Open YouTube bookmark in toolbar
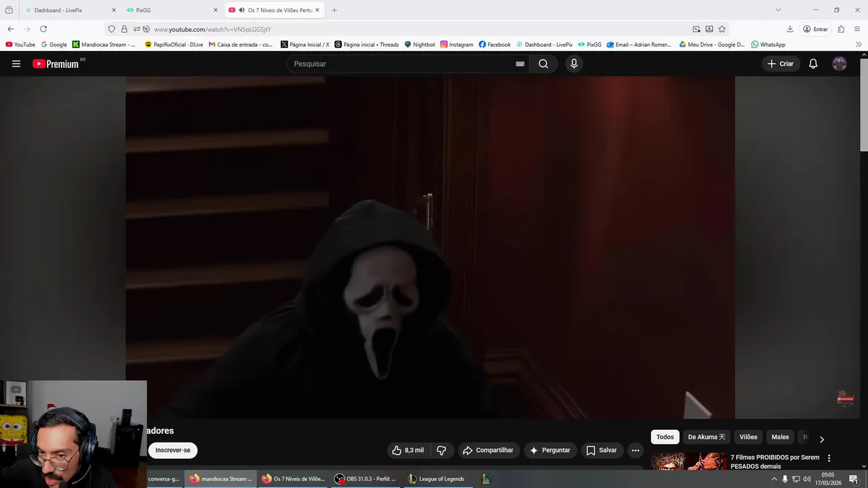868x488 pixels. (x=20, y=45)
